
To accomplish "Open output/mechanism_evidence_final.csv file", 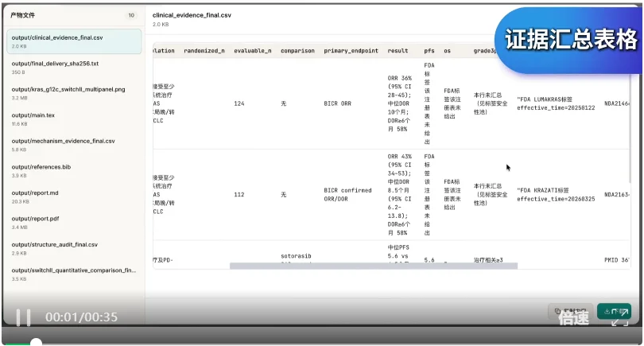I will pyautogui.click(x=75, y=145).
